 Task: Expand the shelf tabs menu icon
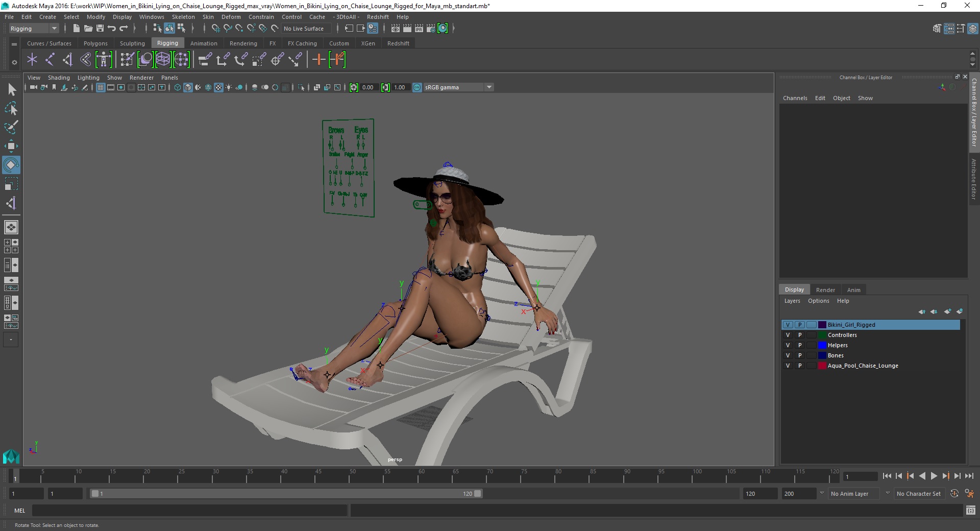pos(14,44)
